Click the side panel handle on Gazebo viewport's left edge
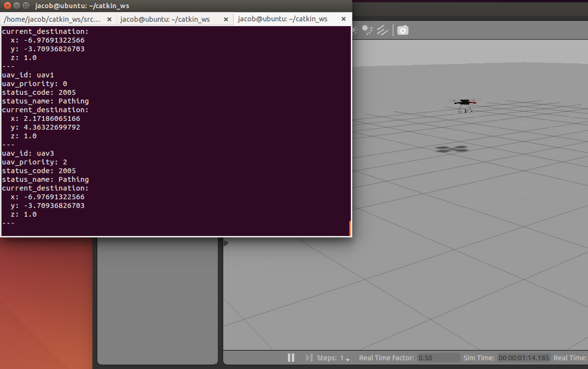Image resolution: width=588 pixels, height=369 pixels. 225,243
